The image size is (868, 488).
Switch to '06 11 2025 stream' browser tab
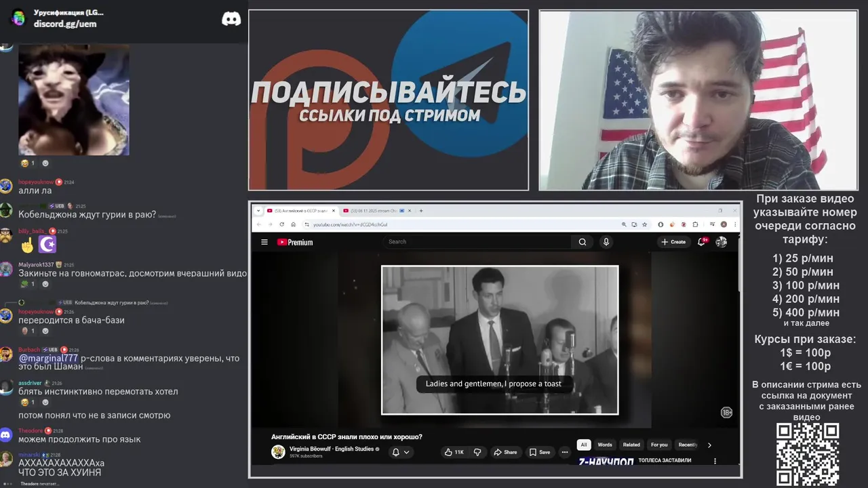(378, 211)
